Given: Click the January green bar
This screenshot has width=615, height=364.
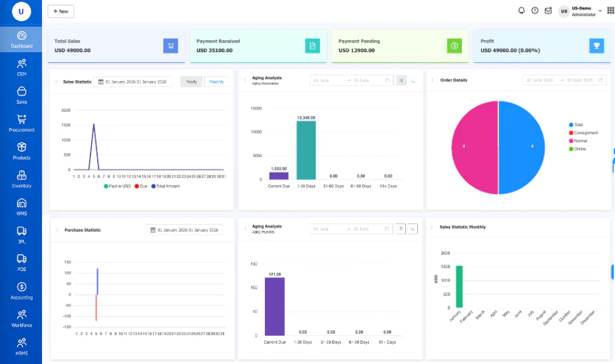Looking at the screenshot, I should [459, 287].
